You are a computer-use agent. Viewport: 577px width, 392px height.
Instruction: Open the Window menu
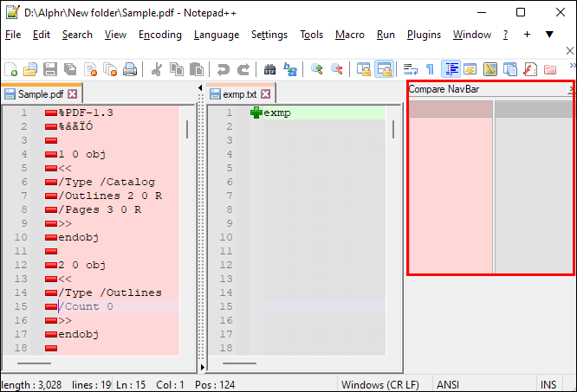[472, 35]
